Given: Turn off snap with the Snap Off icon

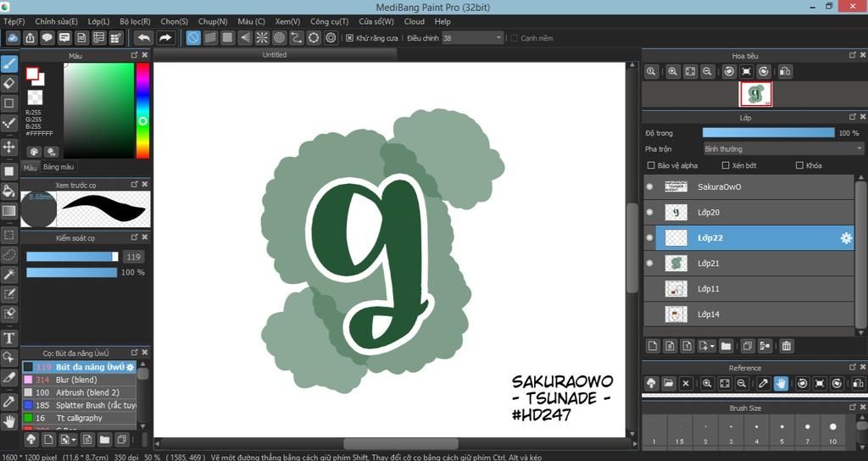Looking at the screenshot, I should tap(193, 37).
